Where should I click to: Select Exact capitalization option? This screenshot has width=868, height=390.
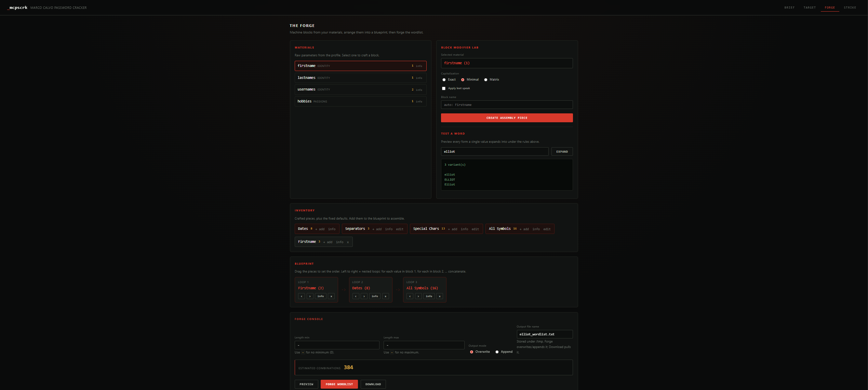(x=444, y=80)
